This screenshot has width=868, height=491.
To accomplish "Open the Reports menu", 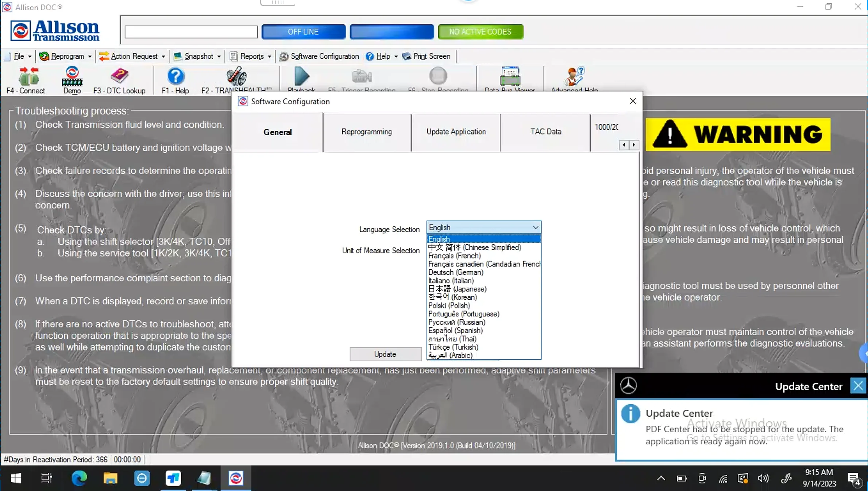I will pos(251,56).
